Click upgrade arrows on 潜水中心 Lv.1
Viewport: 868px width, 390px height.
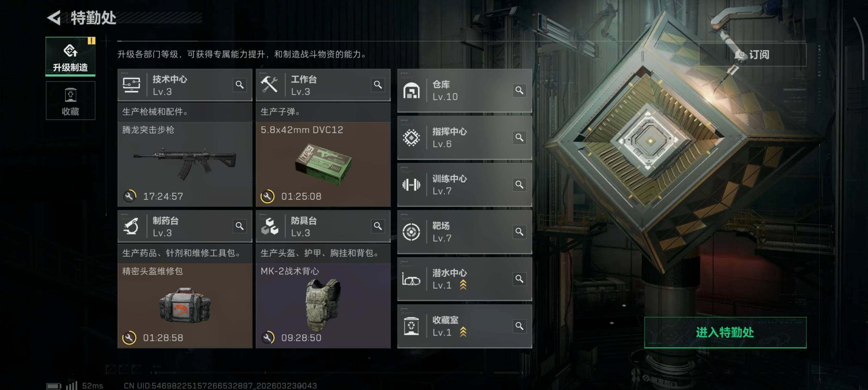pyautogui.click(x=463, y=285)
